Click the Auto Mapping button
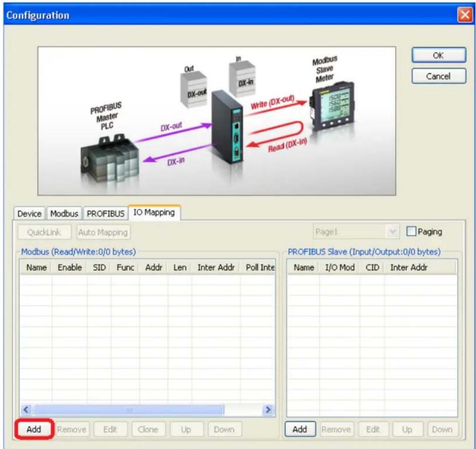This screenshot has width=476, height=449. [103, 232]
